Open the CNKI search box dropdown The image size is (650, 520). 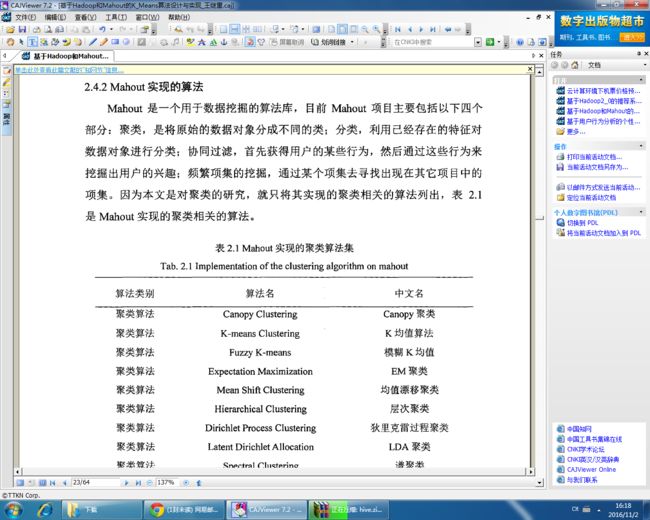478,42
